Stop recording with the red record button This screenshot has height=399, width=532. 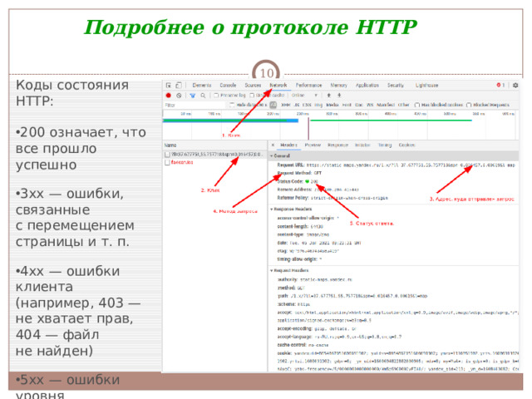(168, 96)
